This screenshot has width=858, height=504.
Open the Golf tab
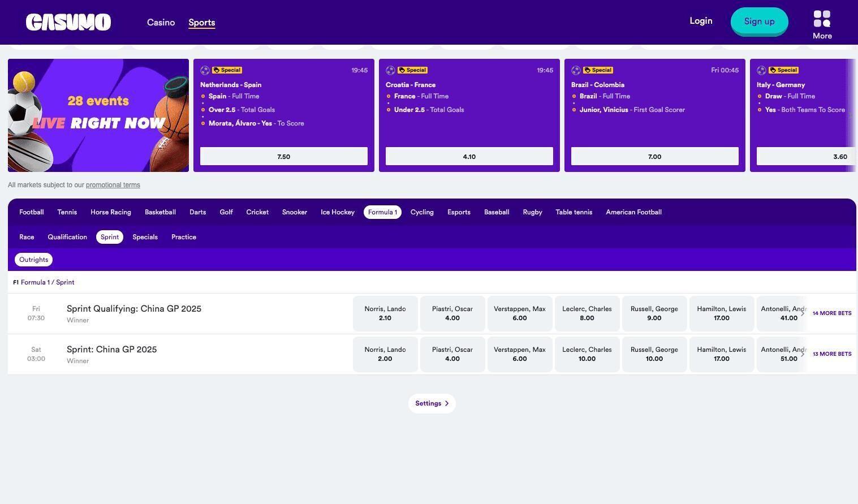(226, 212)
